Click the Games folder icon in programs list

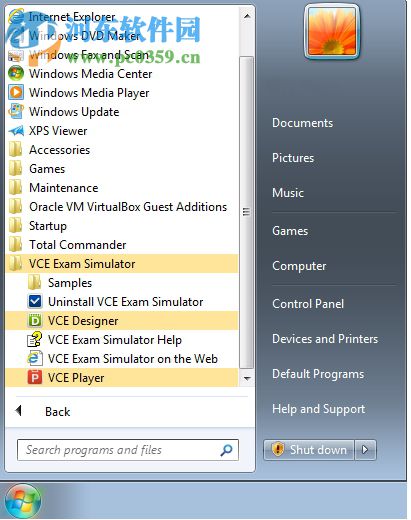[x=15, y=168]
